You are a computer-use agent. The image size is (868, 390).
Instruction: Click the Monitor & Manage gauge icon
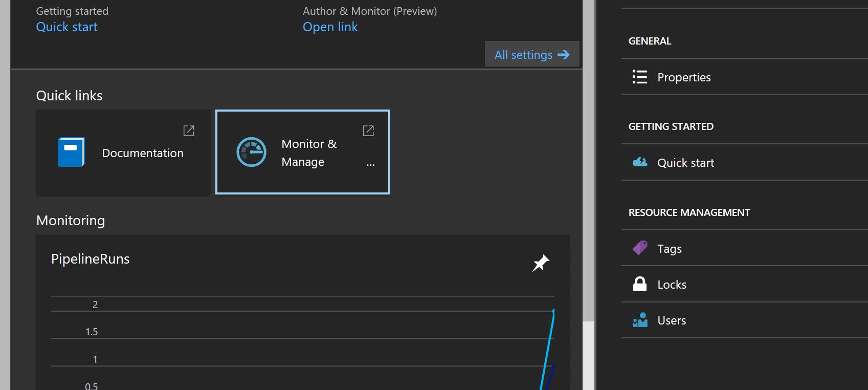[x=251, y=152]
